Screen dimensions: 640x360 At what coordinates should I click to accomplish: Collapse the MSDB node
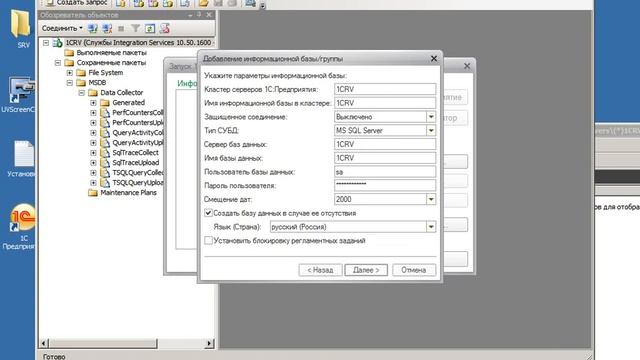(x=70, y=83)
